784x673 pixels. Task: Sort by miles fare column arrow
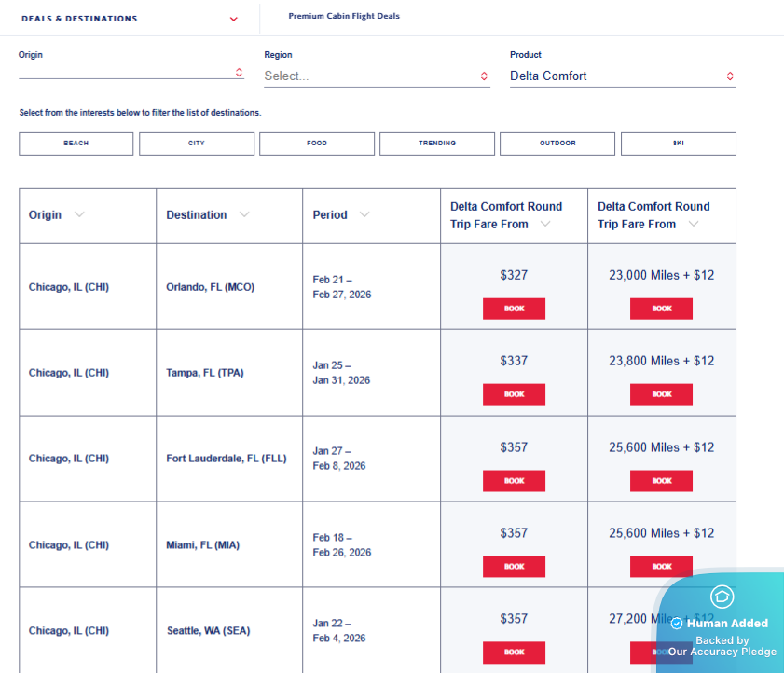(x=693, y=224)
